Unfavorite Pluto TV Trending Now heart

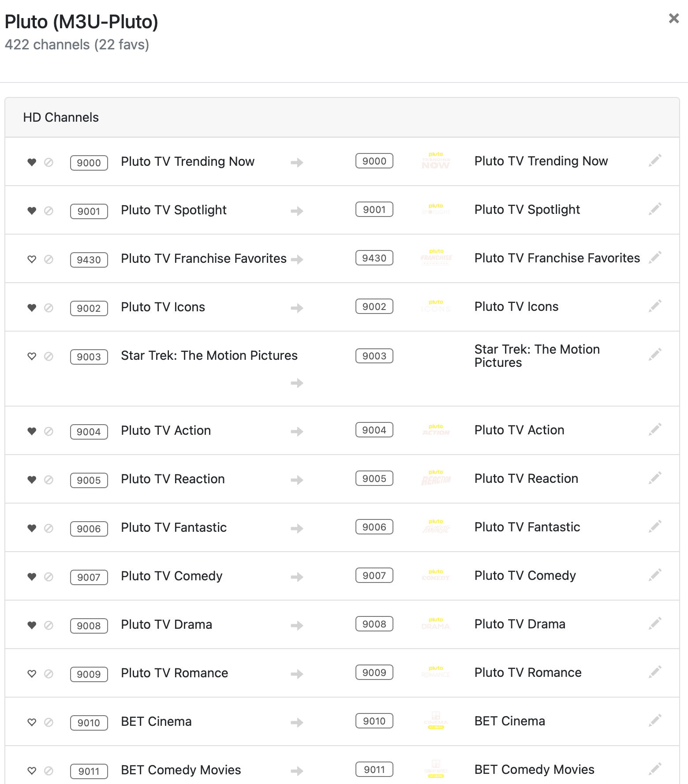pos(32,162)
